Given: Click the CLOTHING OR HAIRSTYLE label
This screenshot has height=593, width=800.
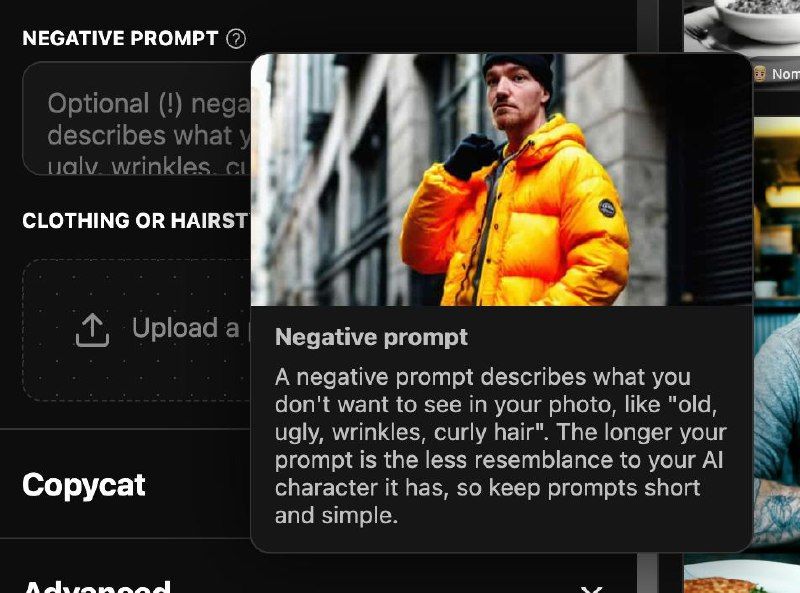Looking at the screenshot, I should pyautogui.click(x=136, y=220).
